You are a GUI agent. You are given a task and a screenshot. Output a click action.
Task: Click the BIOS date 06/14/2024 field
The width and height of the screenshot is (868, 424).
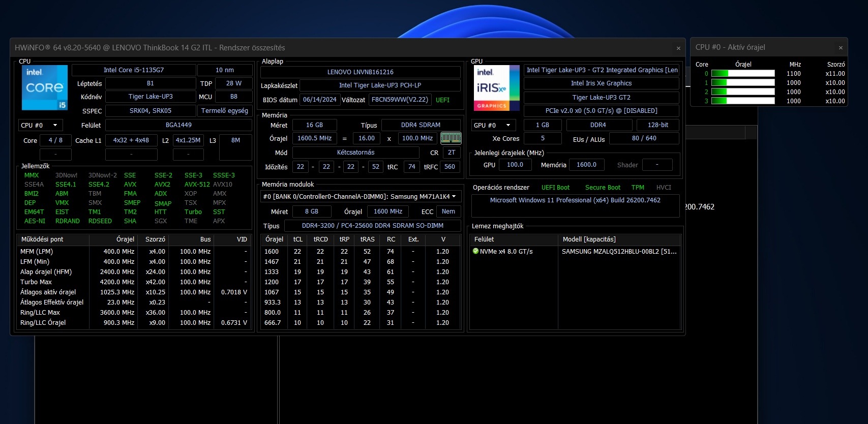(x=320, y=100)
